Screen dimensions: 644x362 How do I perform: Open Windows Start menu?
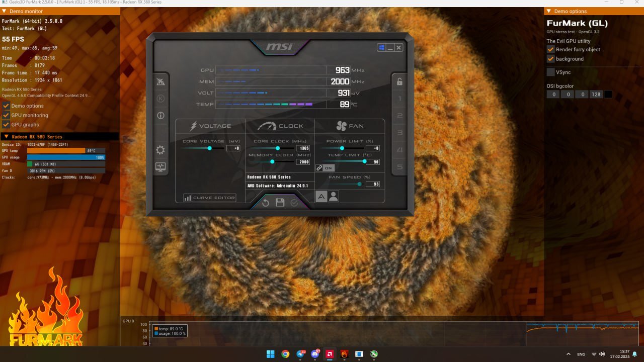point(270,354)
